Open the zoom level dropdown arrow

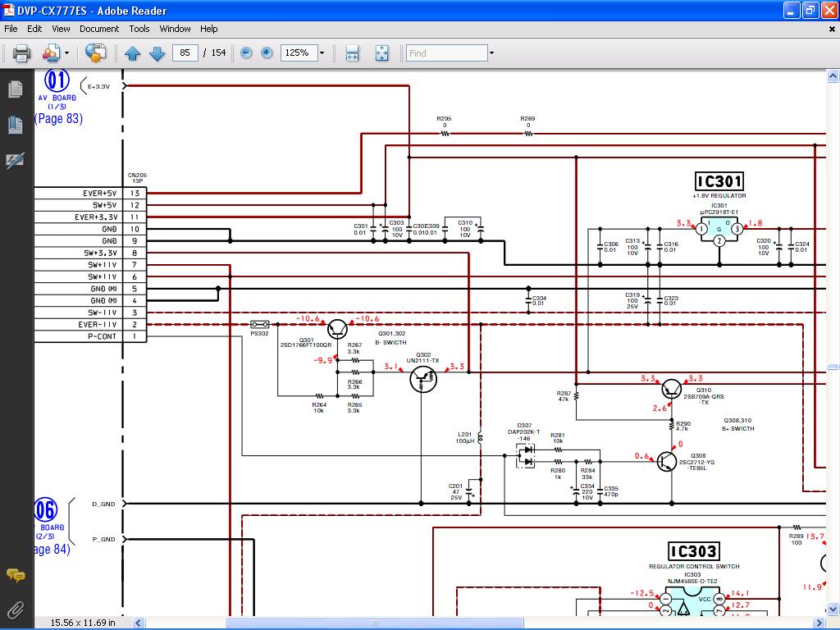click(322, 52)
